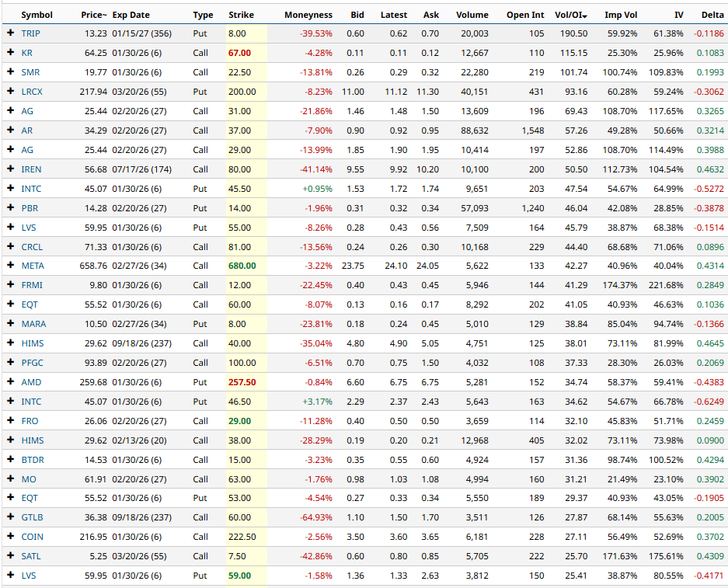Open the MARA symbol link
Viewport: 728px width, 588px height.
point(34,324)
